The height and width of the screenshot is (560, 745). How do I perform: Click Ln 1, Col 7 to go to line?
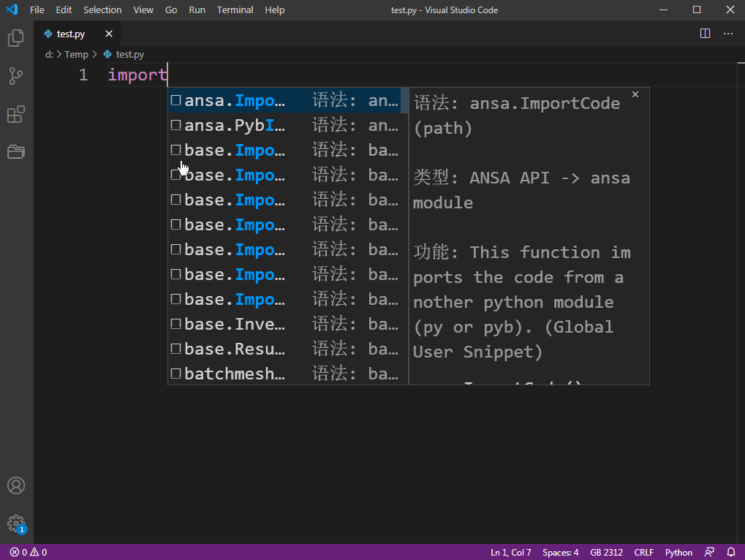[511, 552]
